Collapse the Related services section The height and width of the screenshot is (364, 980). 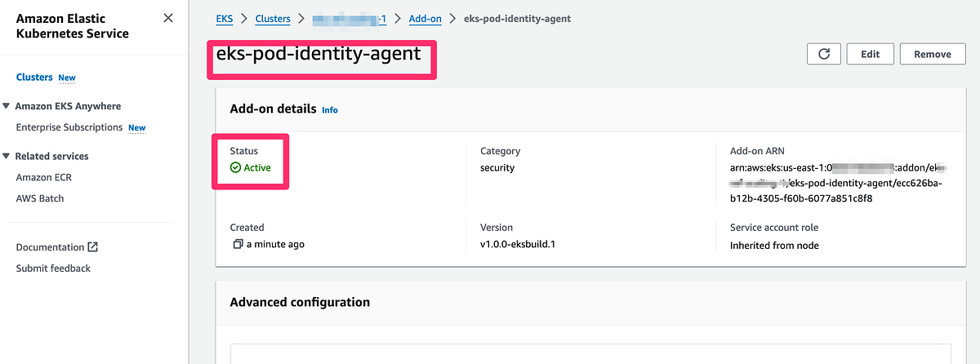click(x=7, y=156)
